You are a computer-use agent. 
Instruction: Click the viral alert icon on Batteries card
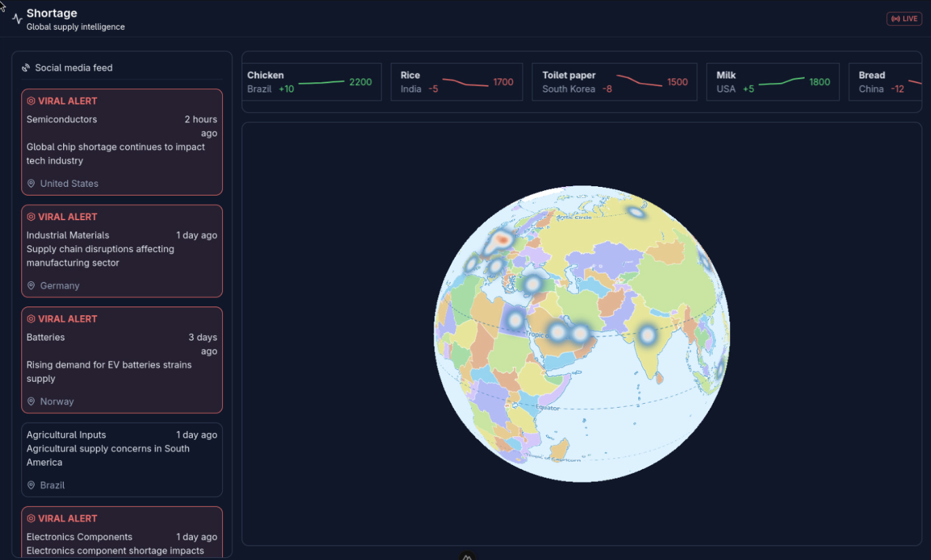[x=31, y=319]
